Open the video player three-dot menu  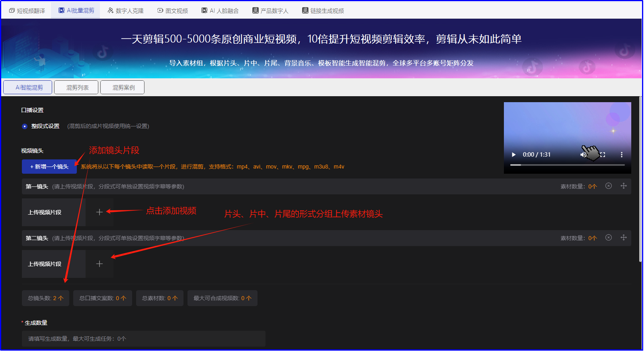tap(621, 155)
